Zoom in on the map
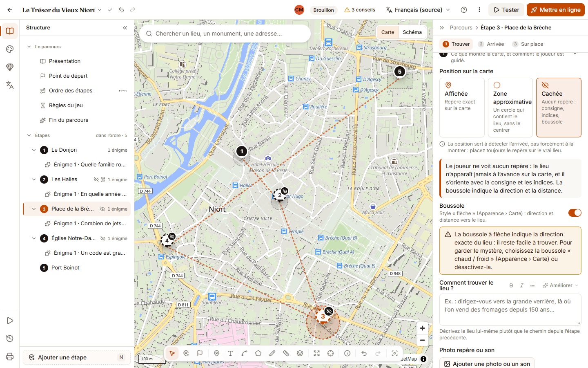 tap(422, 328)
